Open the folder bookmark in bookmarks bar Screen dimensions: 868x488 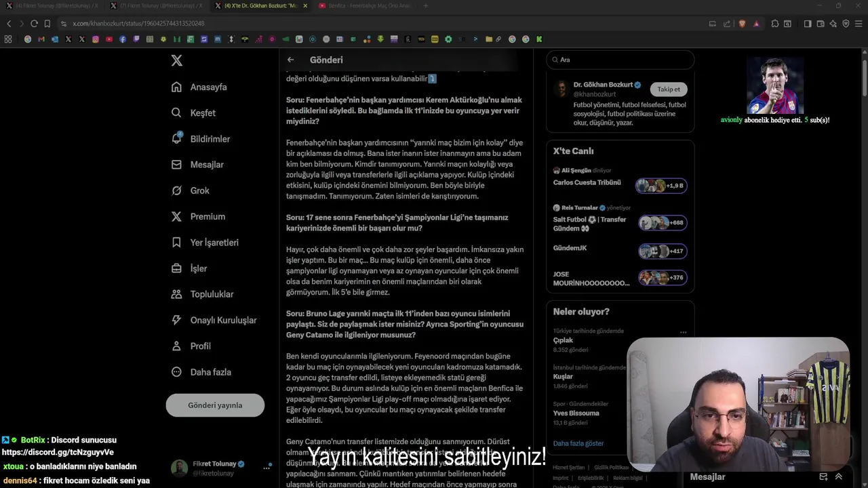point(489,39)
